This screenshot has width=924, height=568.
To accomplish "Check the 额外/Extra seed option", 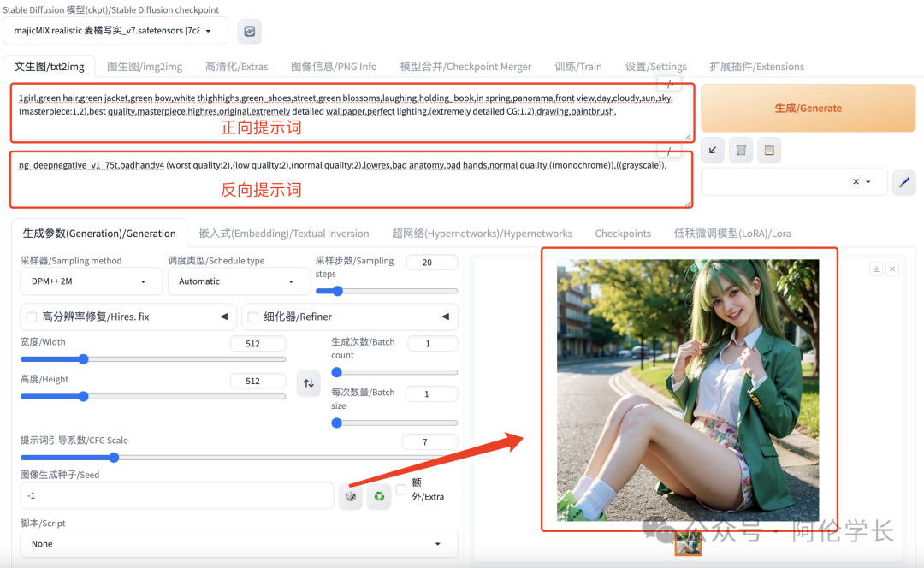I will [400, 489].
